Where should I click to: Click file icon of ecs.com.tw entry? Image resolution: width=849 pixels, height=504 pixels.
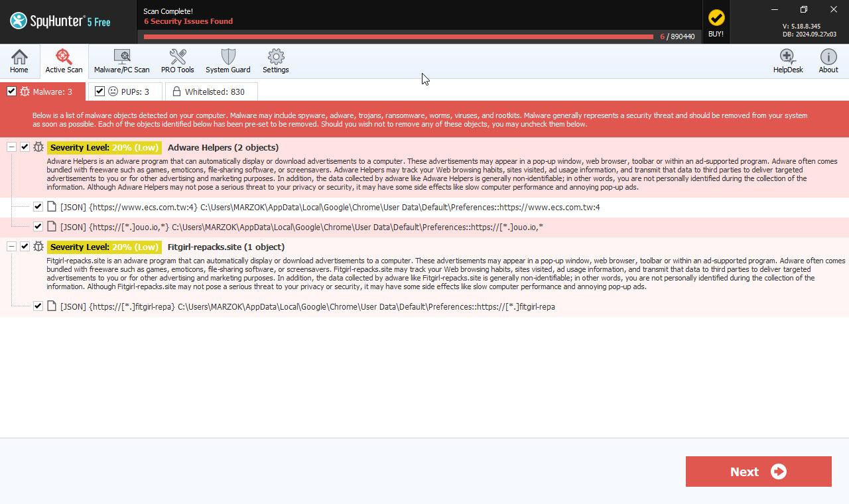[x=52, y=207]
